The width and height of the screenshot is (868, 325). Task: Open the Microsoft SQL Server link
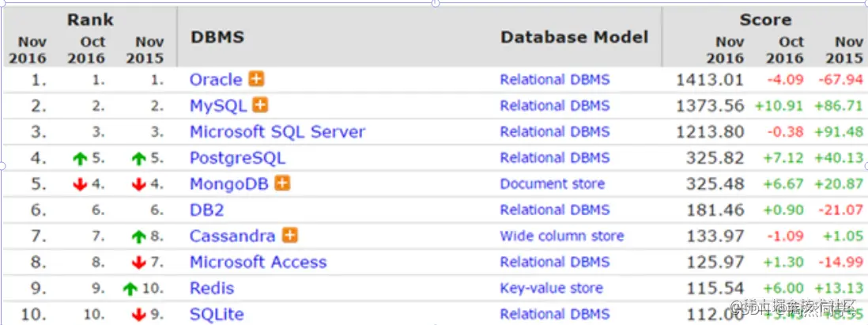pos(277,132)
